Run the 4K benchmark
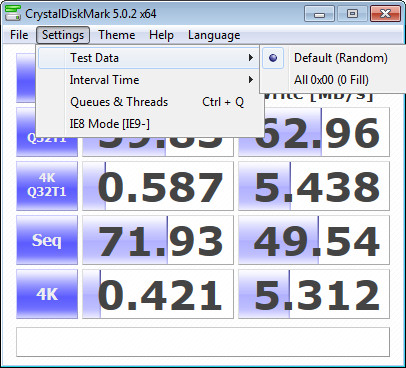This screenshot has width=406, height=368. 47,294
